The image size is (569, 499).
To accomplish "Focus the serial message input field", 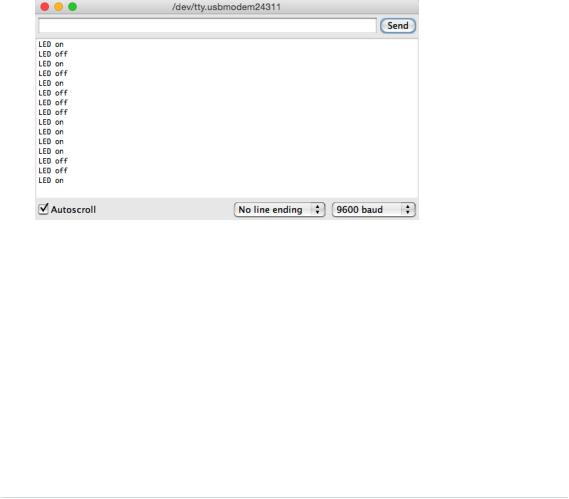I will click(207, 26).
